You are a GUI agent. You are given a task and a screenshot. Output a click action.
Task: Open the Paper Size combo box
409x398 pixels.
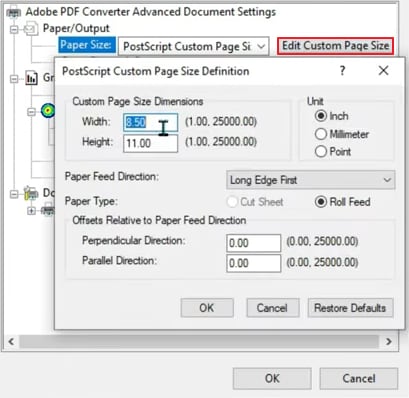(194, 46)
